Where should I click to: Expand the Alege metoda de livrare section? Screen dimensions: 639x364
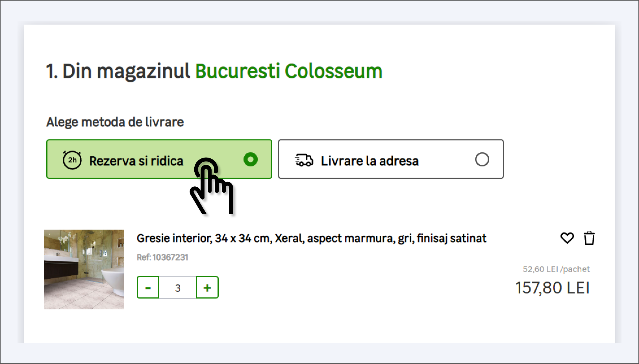[115, 122]
